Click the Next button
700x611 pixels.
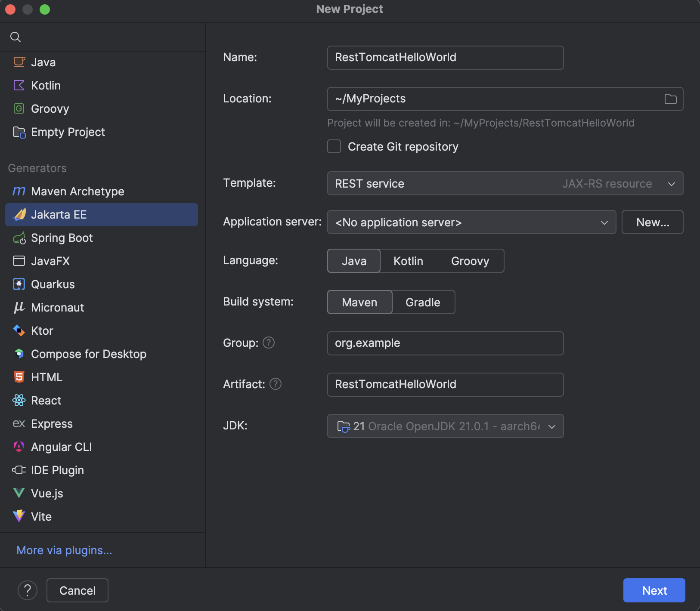click(654, 590)
